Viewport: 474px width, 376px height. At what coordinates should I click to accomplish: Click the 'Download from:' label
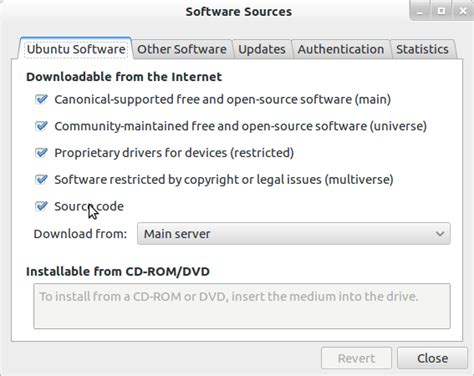click(80, 234)
